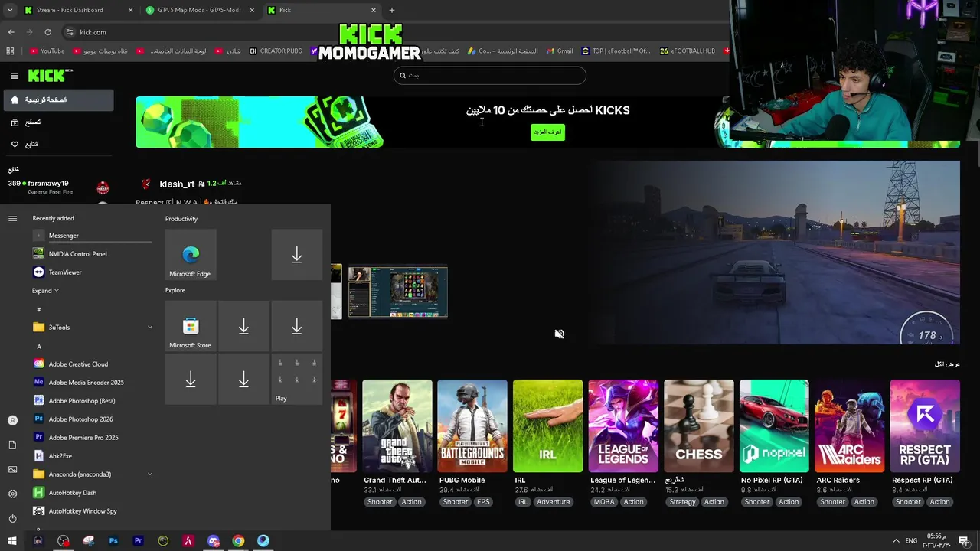The height and width of the screenshot is (551, 980).
Task: Unmute the featured stream with muted speaker icon
Action: coord(560,334)
